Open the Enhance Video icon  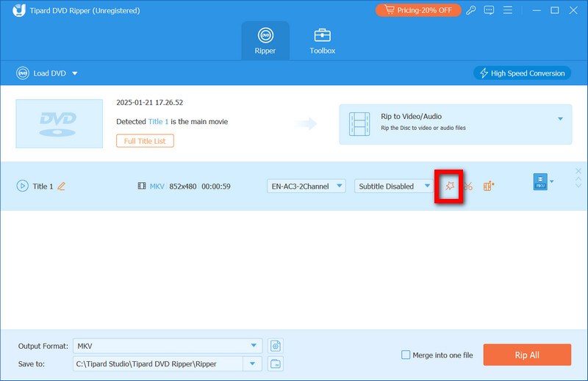[x=489, y=186]
